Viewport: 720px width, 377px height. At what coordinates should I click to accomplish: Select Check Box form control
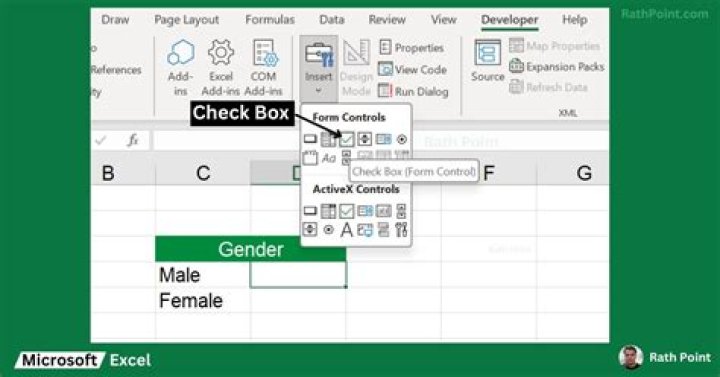click(347, 139)
